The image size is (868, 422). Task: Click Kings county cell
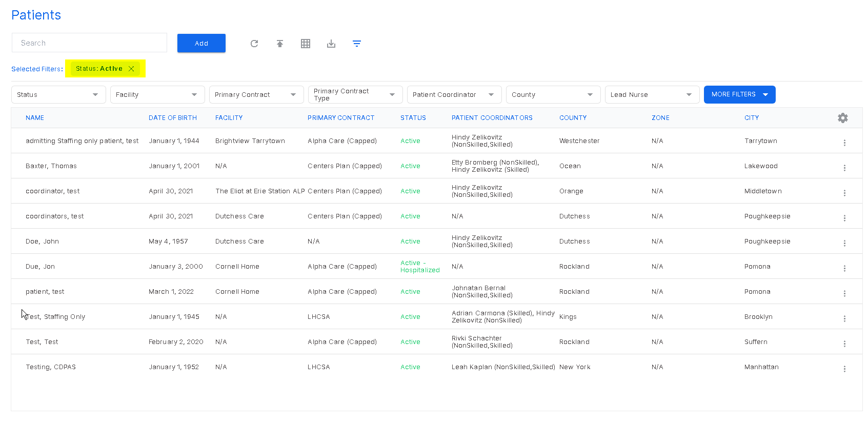pos(568,317)
